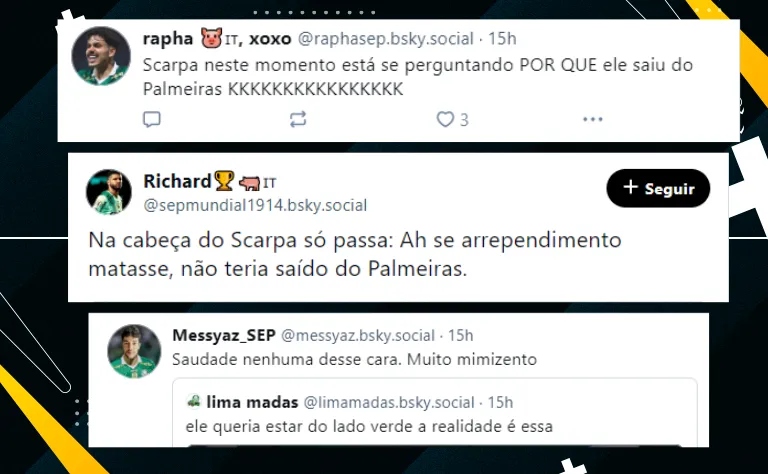The height and width of the screenshot is (474, 768).
Task: Click the like count 3 beside heart
Action: click(x=464, y=119)
